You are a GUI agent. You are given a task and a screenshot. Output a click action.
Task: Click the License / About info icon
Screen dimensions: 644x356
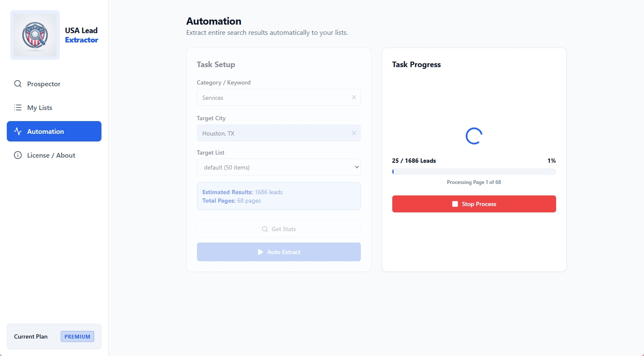click(18, 155)
